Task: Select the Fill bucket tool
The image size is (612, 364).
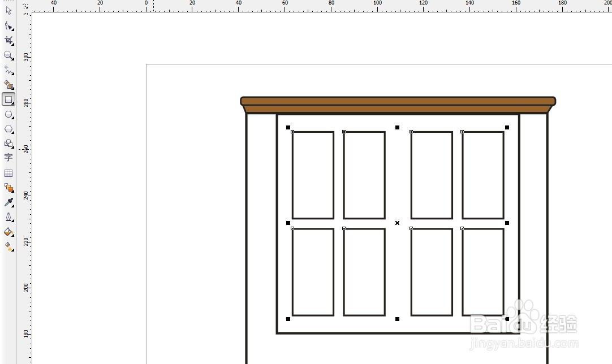Action: 8,232
